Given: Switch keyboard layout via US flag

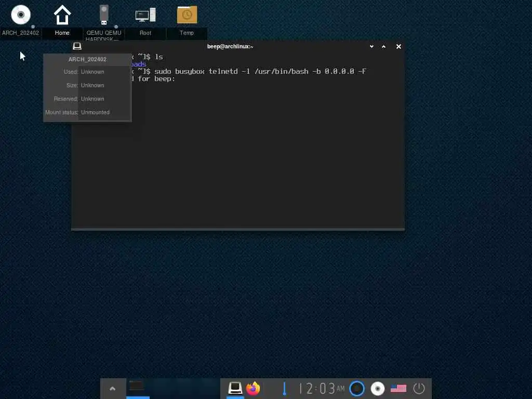Looking at the screenshot, I should point(398,389).
